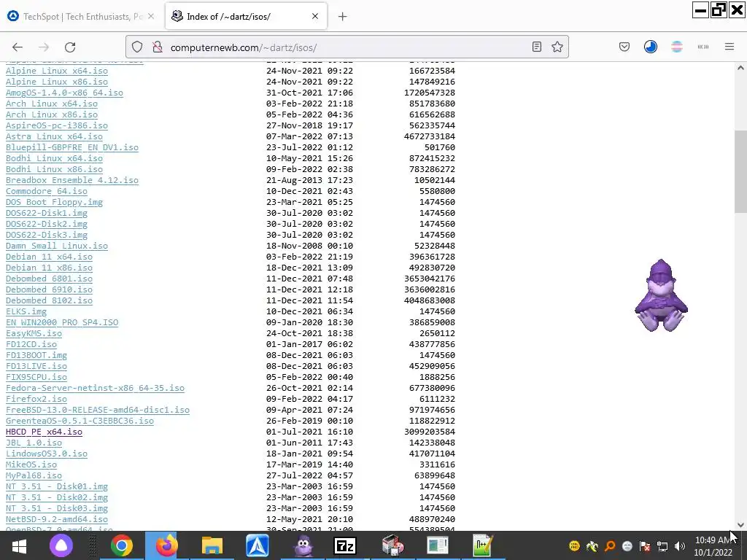This screenshot has width=747, height=560.
Task: Open the striped flag extension icon
Action: [676, 47]
